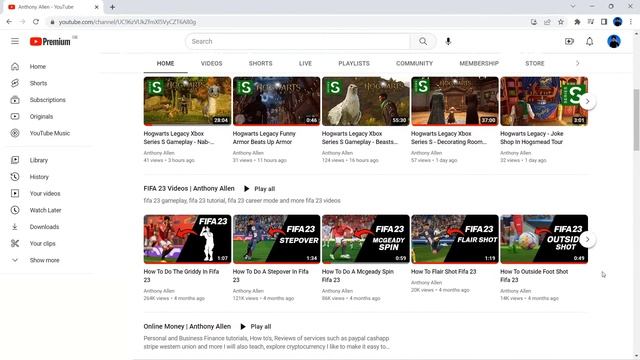Switch to the MEMBERSHIP channel tab
The height and width of the screenshot is (360, 640).
point(479,64)
